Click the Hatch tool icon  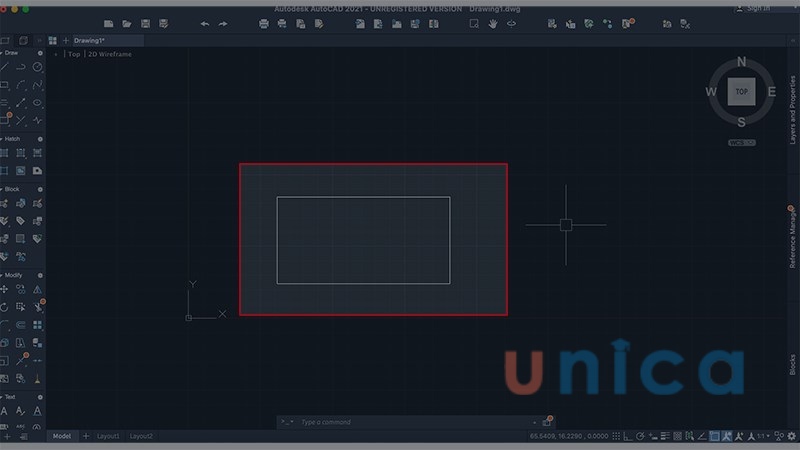pos(5,153)
